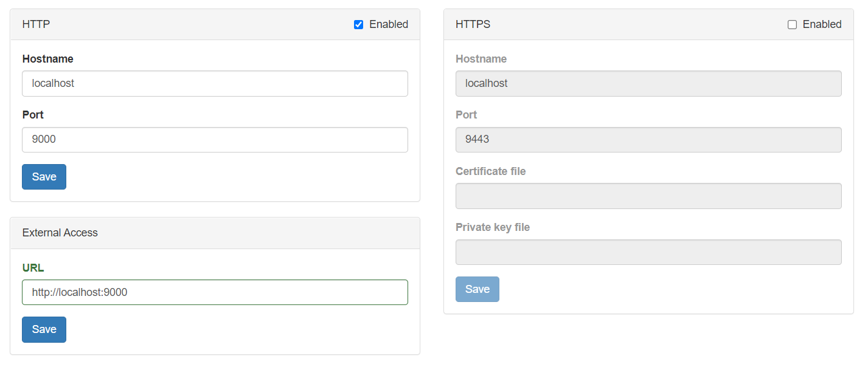Uncheck the HTTP Enabled checkbox
The image size is (868, 381).
pos(358,25)
